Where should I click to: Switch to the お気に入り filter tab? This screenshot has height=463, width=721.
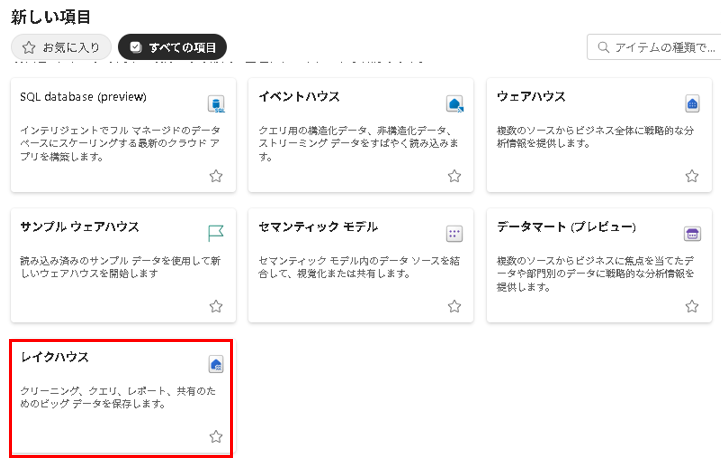click(61, 47)
